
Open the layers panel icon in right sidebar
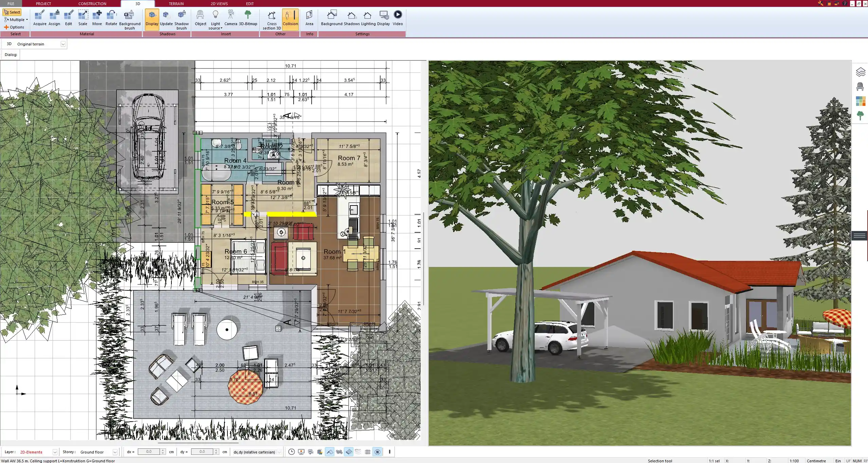[x=860, y=72]
